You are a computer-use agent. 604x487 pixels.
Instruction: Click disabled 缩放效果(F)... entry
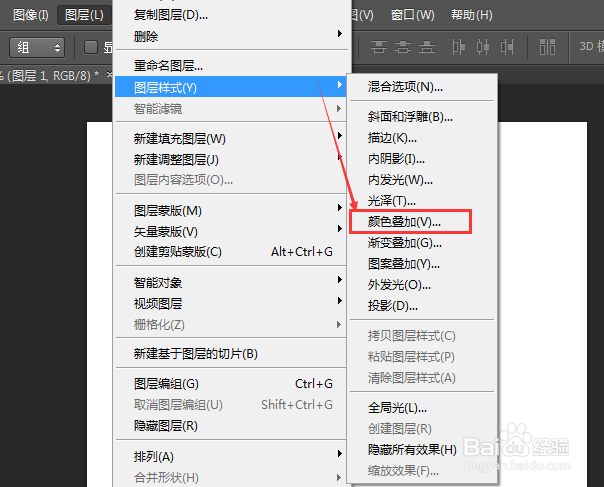422,470
